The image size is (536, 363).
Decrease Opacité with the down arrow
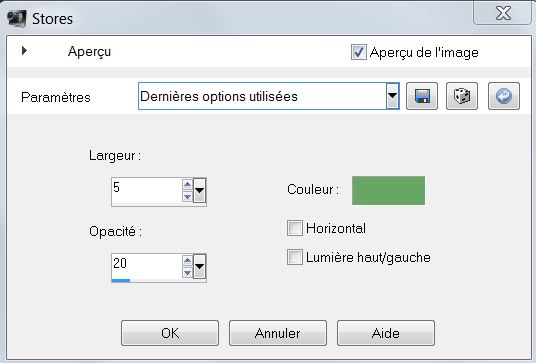(187, 272)
